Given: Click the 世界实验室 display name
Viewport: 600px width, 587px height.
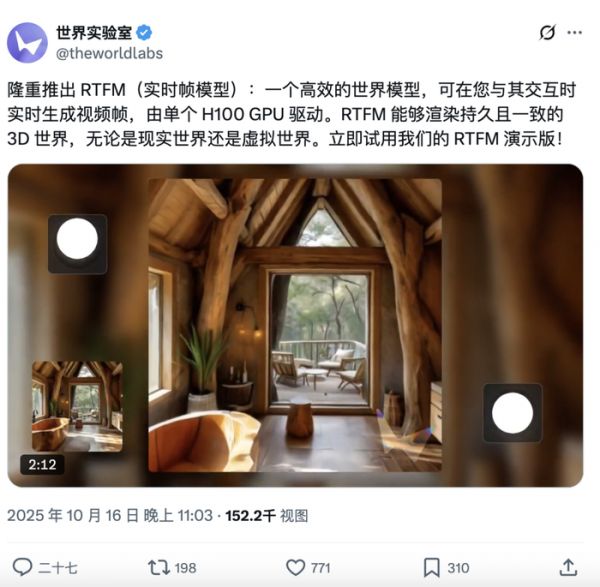Looking at the screenshot, I should pos(94,33).
